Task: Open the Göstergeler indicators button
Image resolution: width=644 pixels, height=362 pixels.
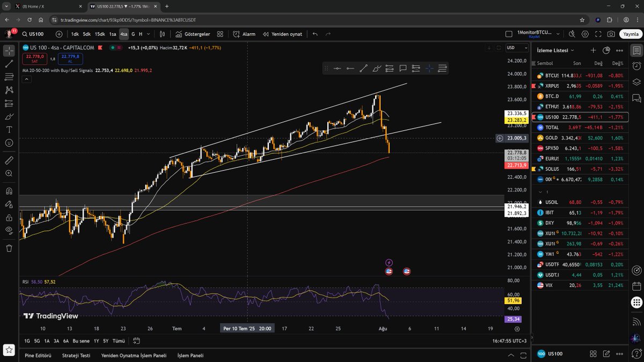Action: [192, 34]
